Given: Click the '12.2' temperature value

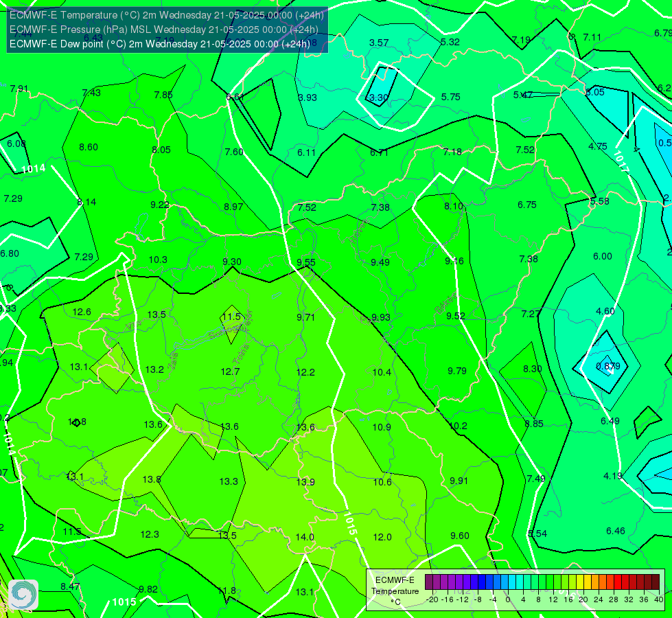Looking at the screenshot, I should [x=305, y=372].
